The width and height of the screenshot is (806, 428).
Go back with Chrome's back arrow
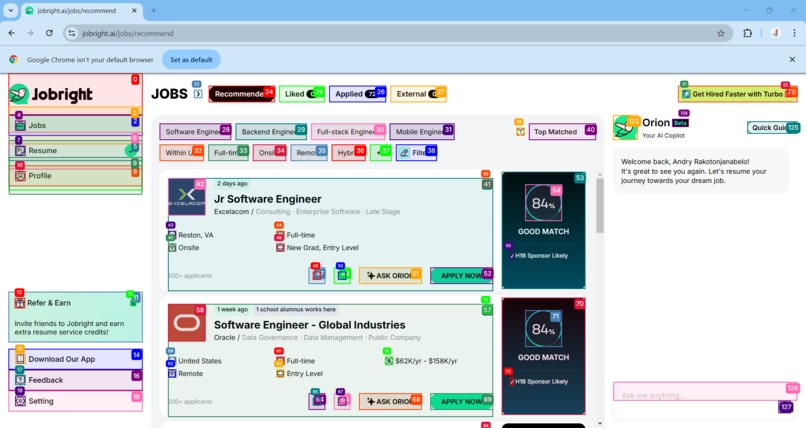click(x=12, y=33)
